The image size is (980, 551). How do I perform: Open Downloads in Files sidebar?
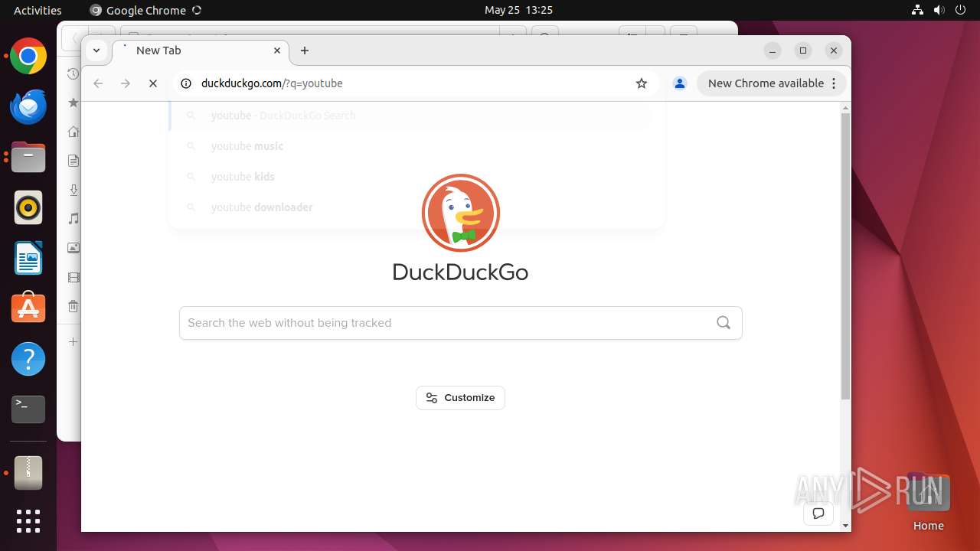(73, 190)
